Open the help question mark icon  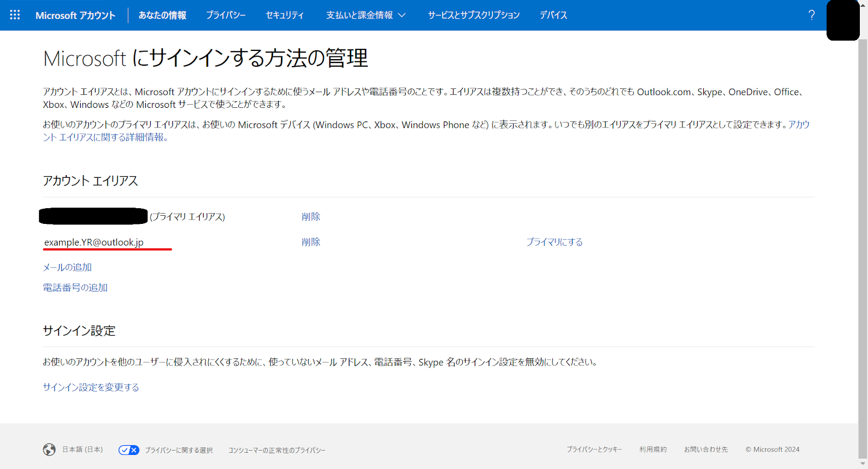click(x=812, y=15)
